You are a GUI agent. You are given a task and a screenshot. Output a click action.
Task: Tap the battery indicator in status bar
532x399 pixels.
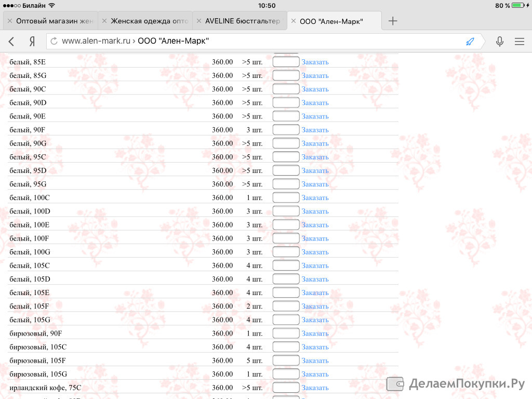pos(518,5)
